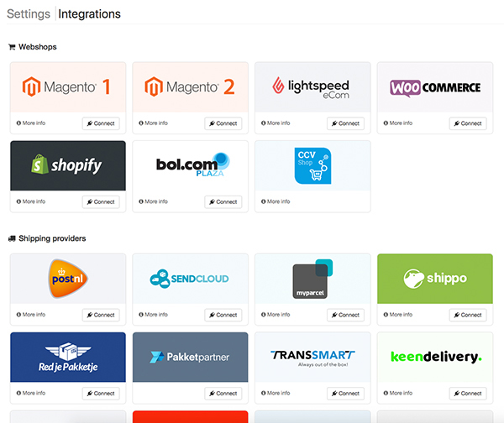504x423 pixels.
Task: Connect the WooCommerce integration
Action: click(x=468, y=123)
